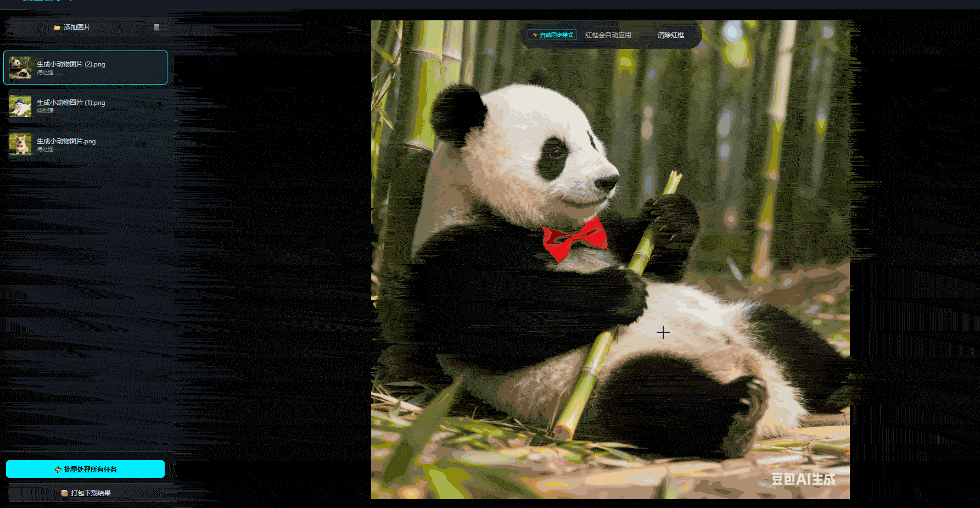Toggle the 自动同步模式 switch
Viewport: 980px width, 508px height.
point(552,35)
